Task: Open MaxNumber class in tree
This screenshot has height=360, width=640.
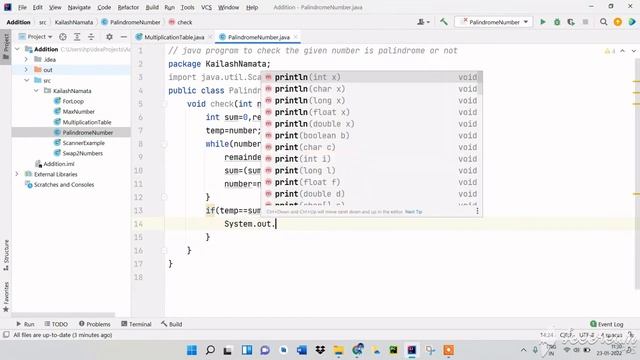Action: 78,111
